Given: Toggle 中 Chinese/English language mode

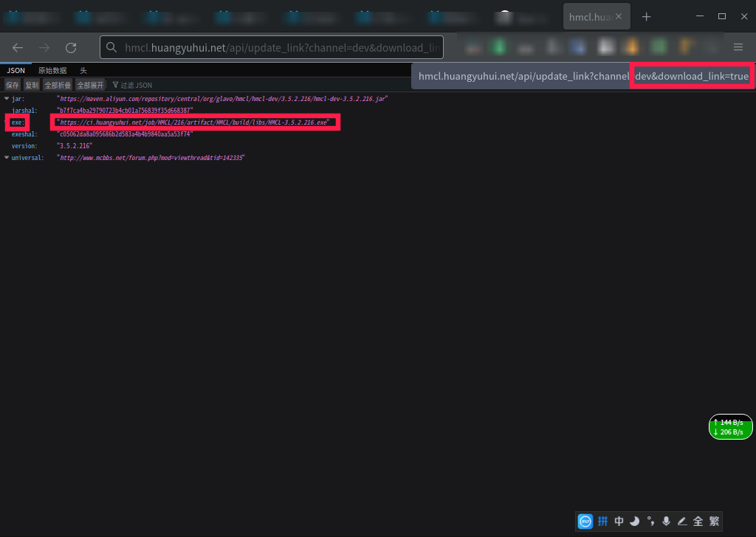Looking at the screenshot, I should [619, 521].
